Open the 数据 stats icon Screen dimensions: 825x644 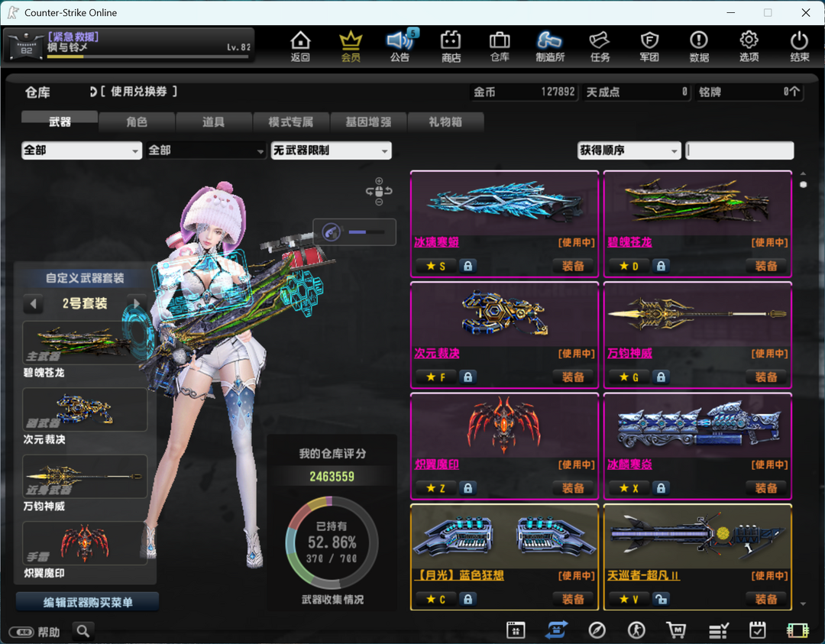coord(699,47)
